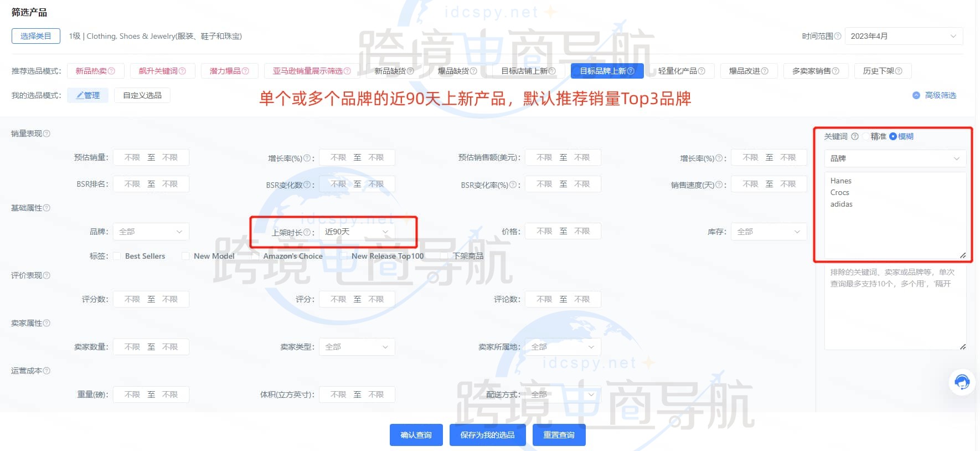Click help icon on 爆品改进 tab
The height and width of the screenshot is (451, 980).
(x=765, y=71)
